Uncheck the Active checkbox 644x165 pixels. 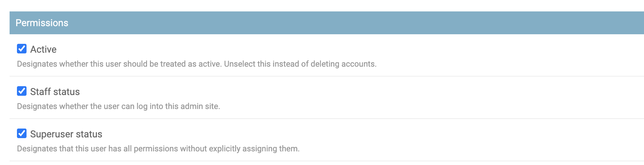[22, 49]
